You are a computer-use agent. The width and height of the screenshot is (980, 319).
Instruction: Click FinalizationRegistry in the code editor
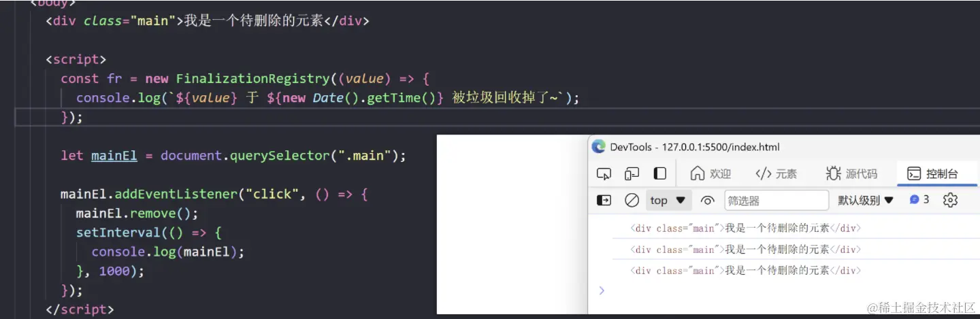tap(252, 79)
